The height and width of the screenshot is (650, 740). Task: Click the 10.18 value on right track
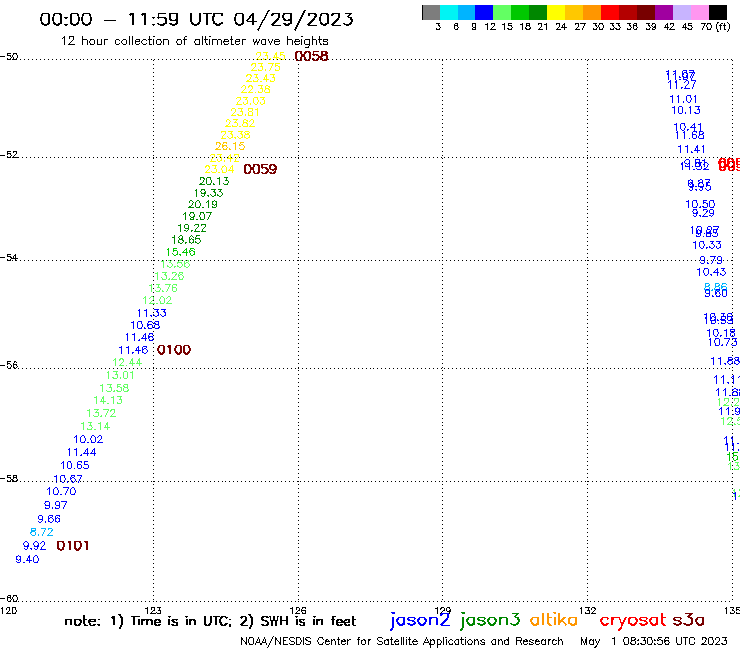[721, 333]
